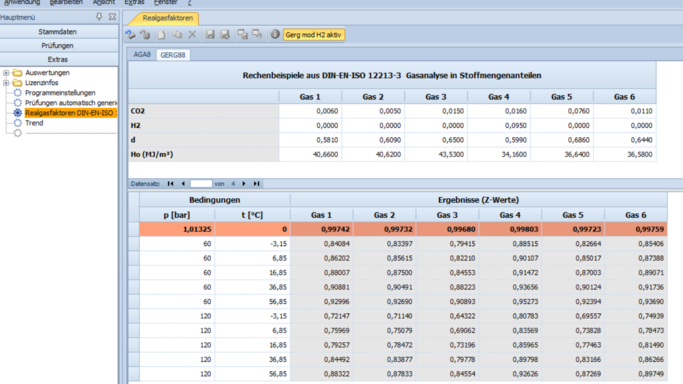Open the Bearbeiten menu

click(x=66, y=3)
